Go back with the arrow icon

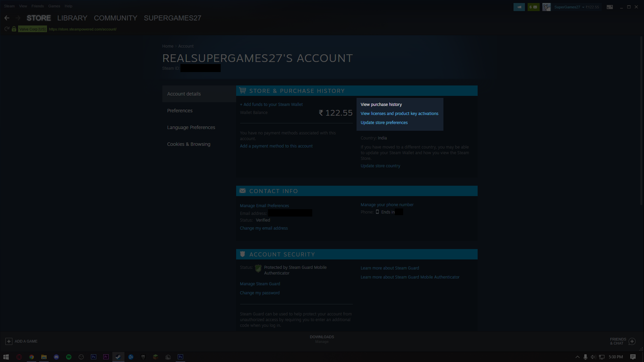point(7,18)
